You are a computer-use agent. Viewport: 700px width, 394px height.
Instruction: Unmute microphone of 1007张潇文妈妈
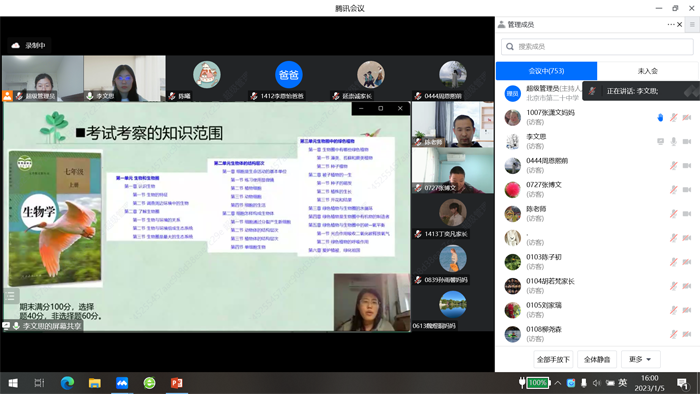click(674, 117)
